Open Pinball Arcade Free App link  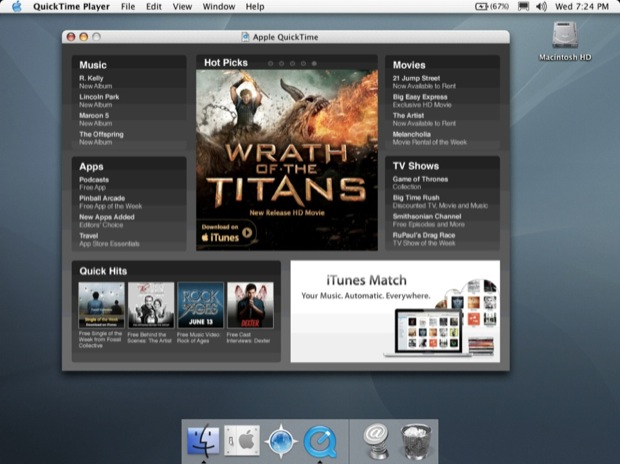click(110, 202)
